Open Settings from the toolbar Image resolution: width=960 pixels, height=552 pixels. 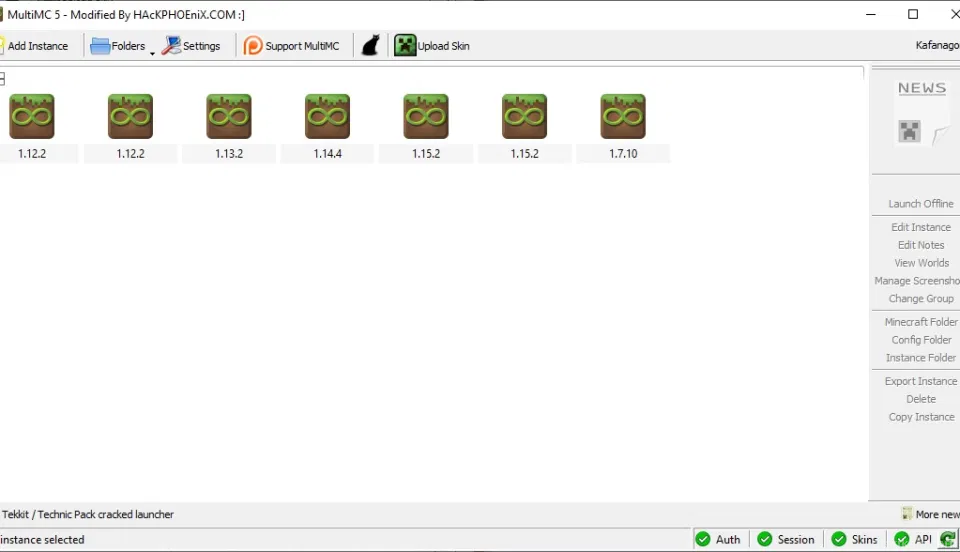[191, 46]
